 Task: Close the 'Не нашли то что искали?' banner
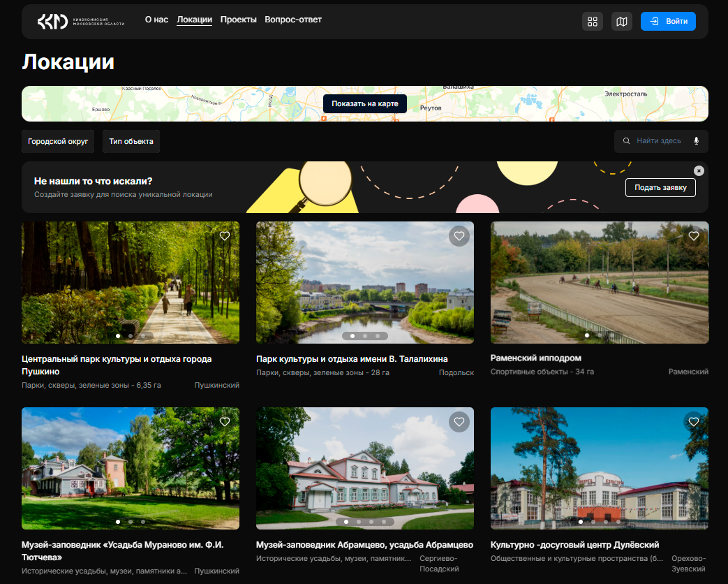pos(699,170)
